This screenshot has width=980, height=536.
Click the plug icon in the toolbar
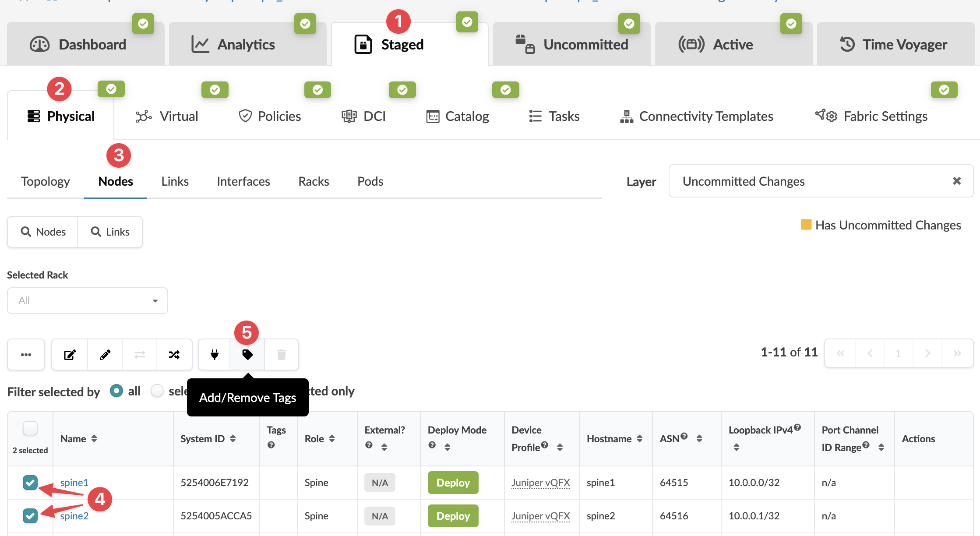coord(214,354)
